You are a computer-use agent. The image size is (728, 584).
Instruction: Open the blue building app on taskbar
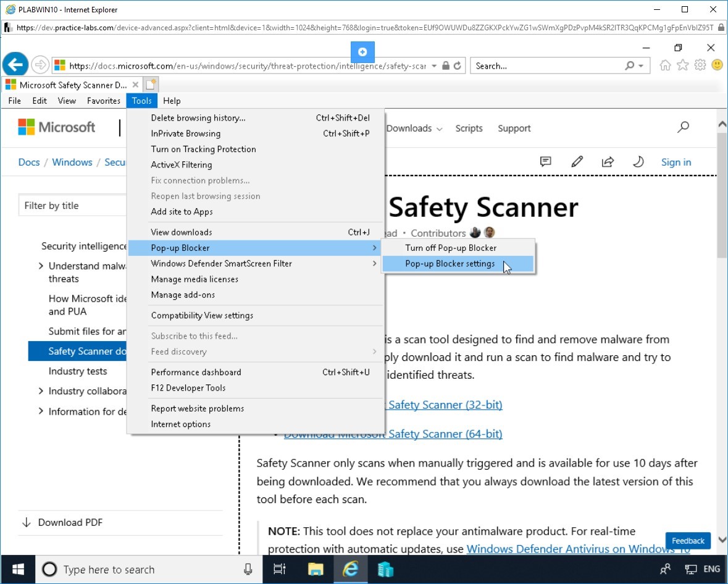point(385,569)
